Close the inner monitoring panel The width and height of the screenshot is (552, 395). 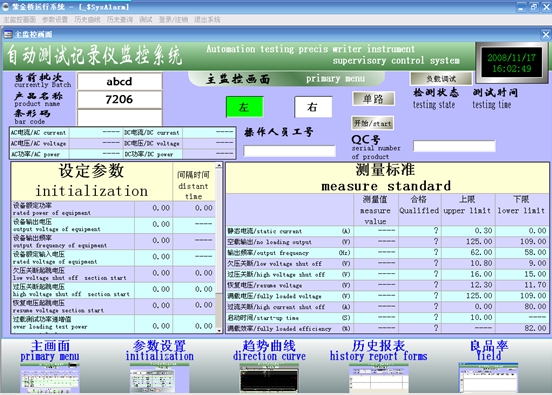(546, 35)
